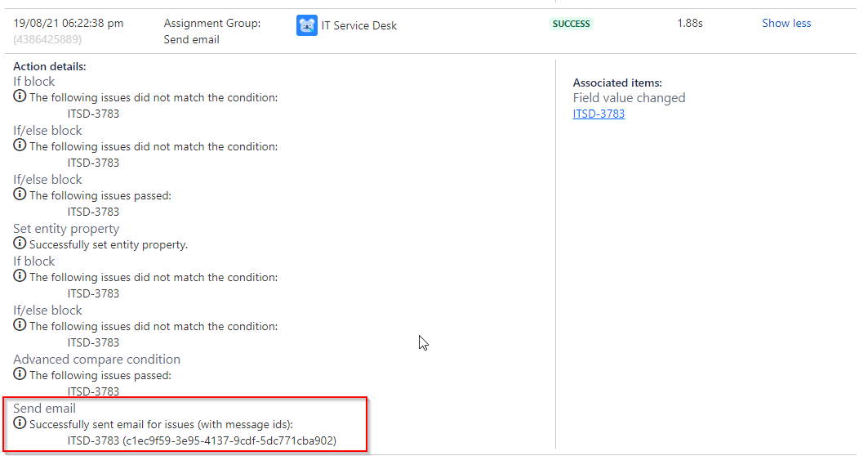Click the 'Action details:' heading
The width and height of the screenshot is (868, 456).
point(50,66)
